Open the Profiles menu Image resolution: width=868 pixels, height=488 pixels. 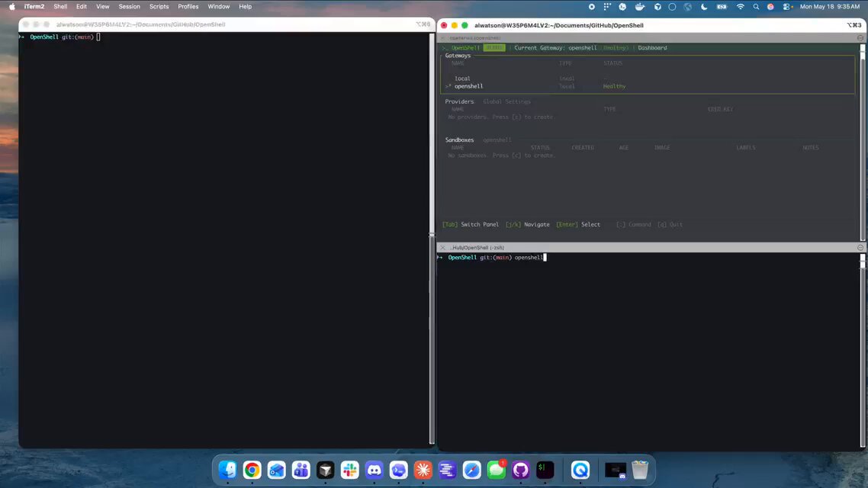coord(188,7)
